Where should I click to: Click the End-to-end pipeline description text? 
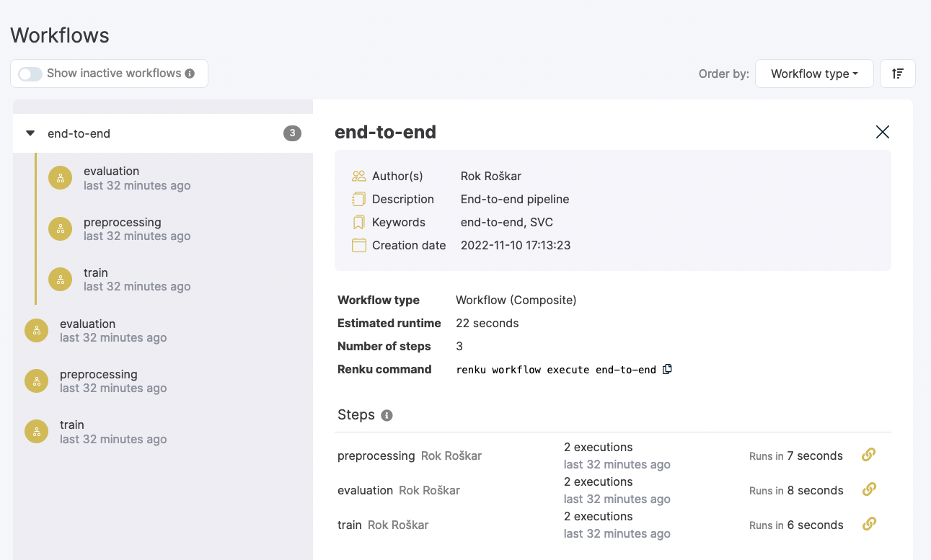tap(515, 199)
